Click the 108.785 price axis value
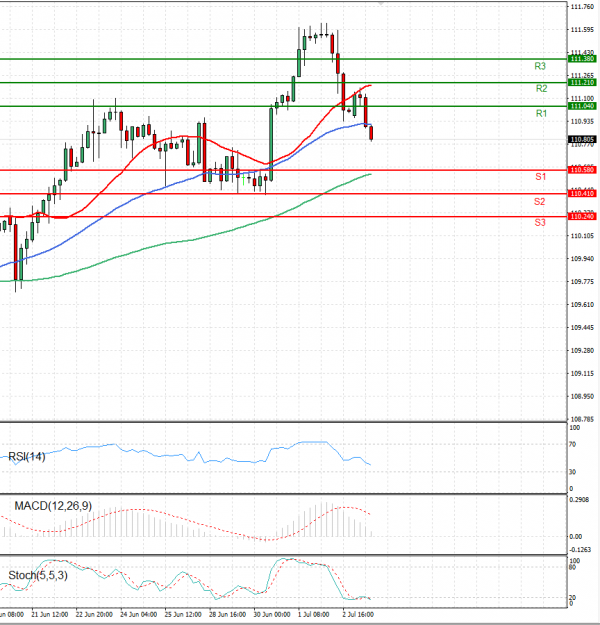Screen dimensions: 600x625 582,419
